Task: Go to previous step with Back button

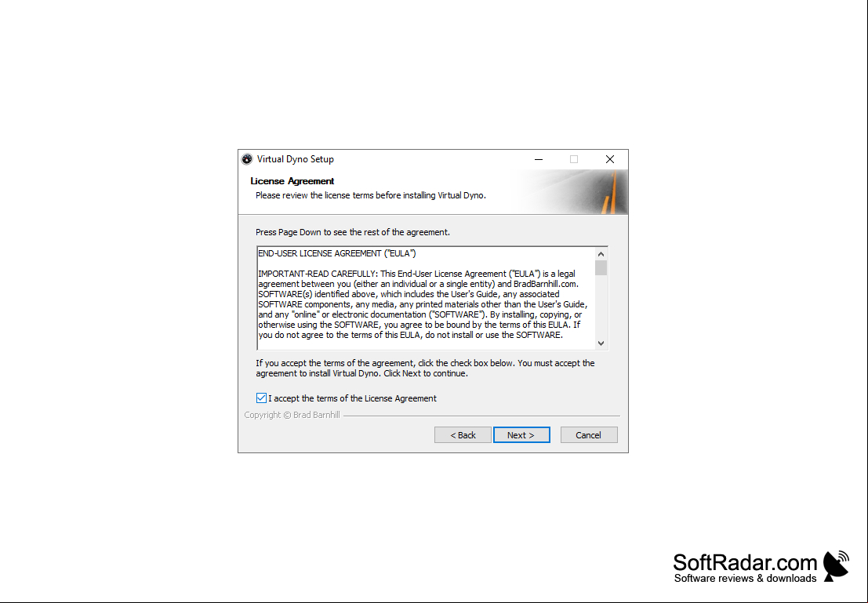Action: [463, 435]
